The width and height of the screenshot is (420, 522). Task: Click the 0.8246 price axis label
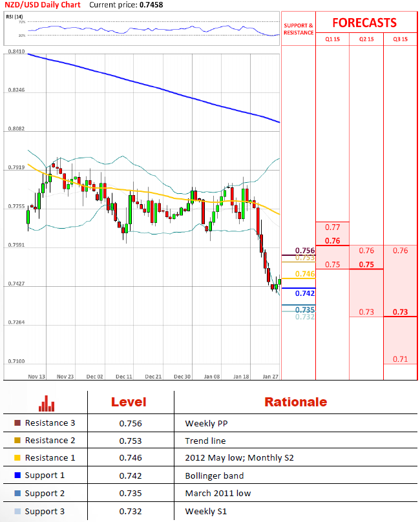tap(16, 90)
